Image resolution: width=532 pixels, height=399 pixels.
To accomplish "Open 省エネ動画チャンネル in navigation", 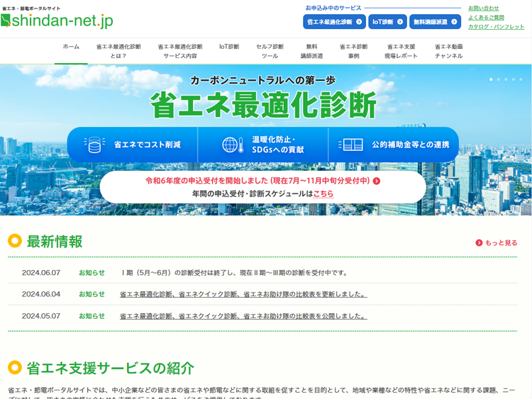I will coord(448,51).
